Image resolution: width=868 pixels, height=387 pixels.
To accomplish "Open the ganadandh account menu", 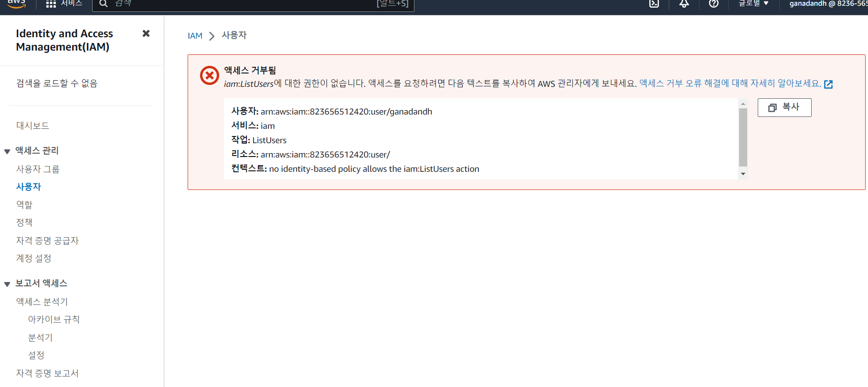I will (828, 3).
